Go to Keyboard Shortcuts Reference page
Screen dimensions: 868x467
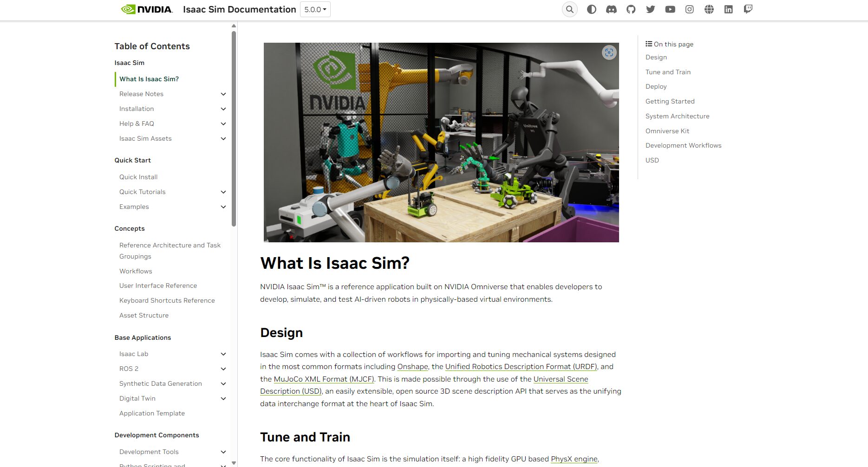[167, 300]
